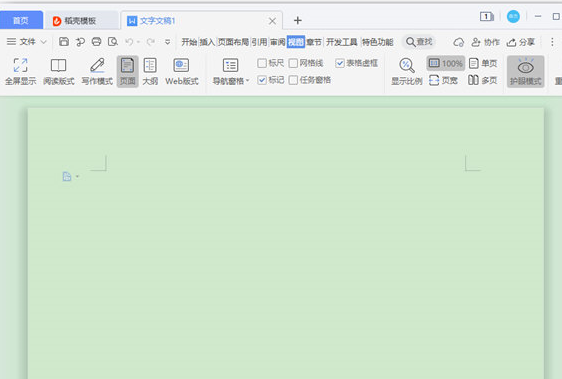Switch to full screen display
The width and height of the screenshot is (562, 379).
20,72
